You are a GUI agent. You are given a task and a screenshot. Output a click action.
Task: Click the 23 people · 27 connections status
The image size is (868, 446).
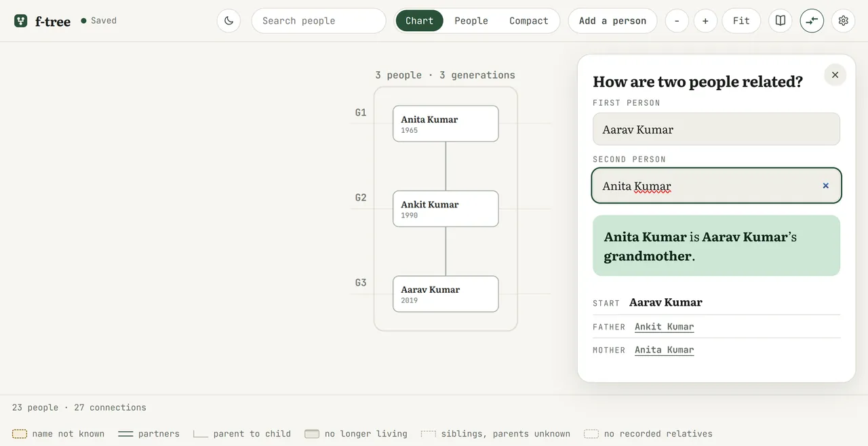tap(79, 407)
